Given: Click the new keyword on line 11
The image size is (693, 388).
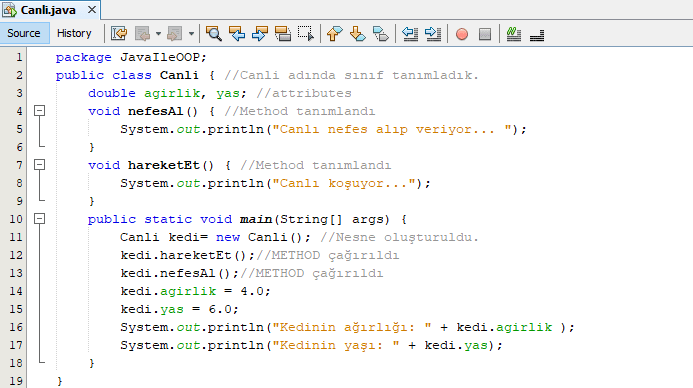Looking at the screenshot, I should (228, 237).
